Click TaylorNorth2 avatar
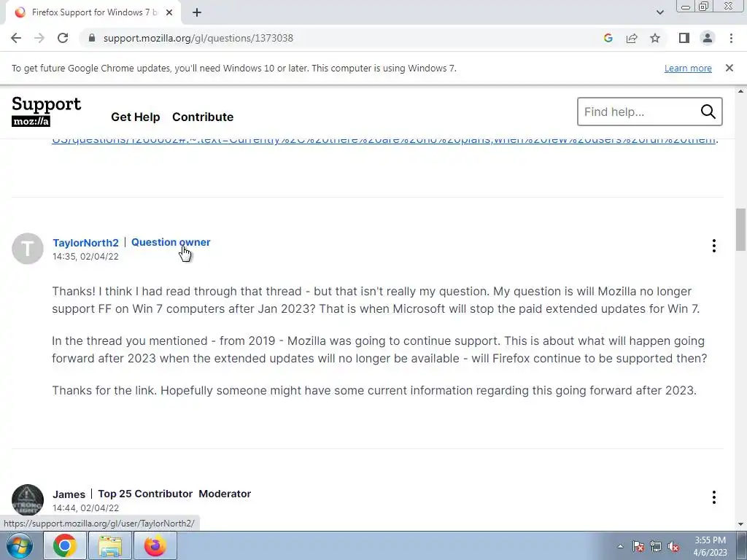Image resolution: width=747 pixels, height=560 pixels. (28, 249)
